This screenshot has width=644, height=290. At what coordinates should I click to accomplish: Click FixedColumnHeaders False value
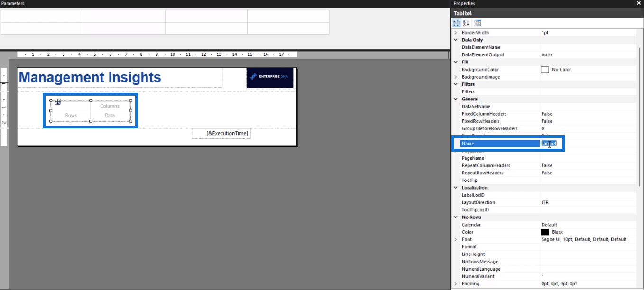pyautogui.click(x=547, y=114)
